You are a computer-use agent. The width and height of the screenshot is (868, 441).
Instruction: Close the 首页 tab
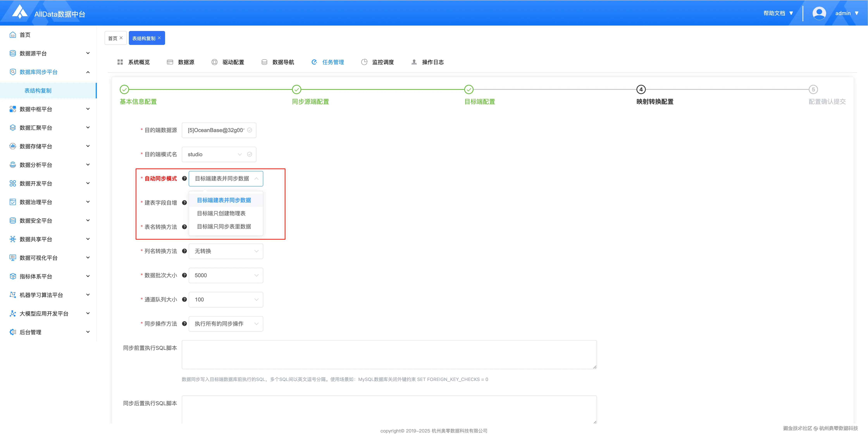(x=121, y=38)
